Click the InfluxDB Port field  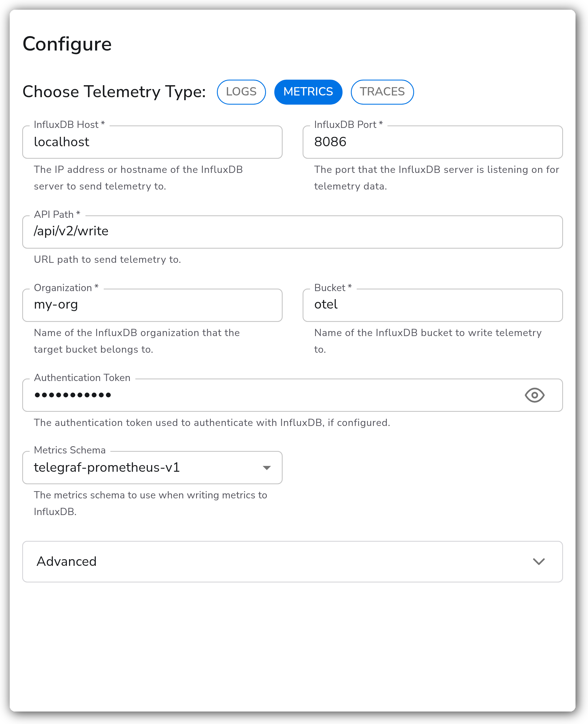[432, 142]
